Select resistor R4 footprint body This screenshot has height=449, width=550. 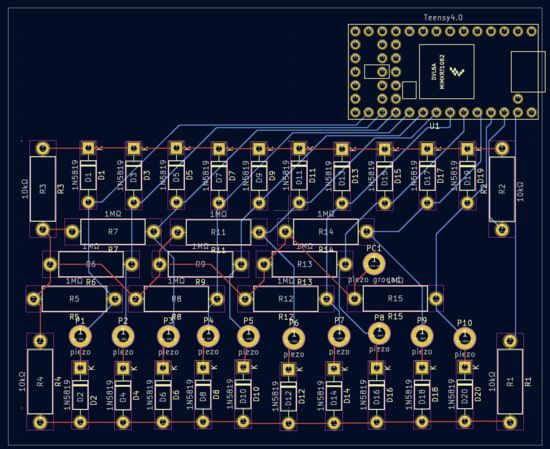(40, 381)
